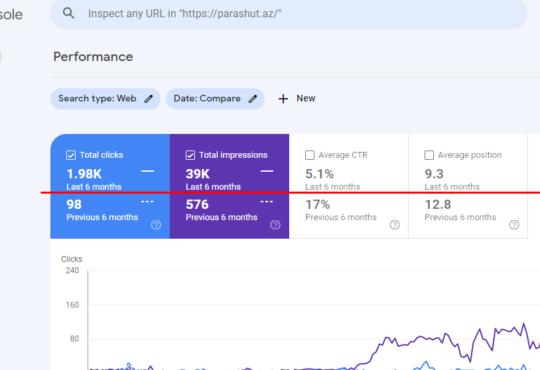Open help icon on Average position card
The height and width of the screenshot is (370, 540).
coord(514,225)
